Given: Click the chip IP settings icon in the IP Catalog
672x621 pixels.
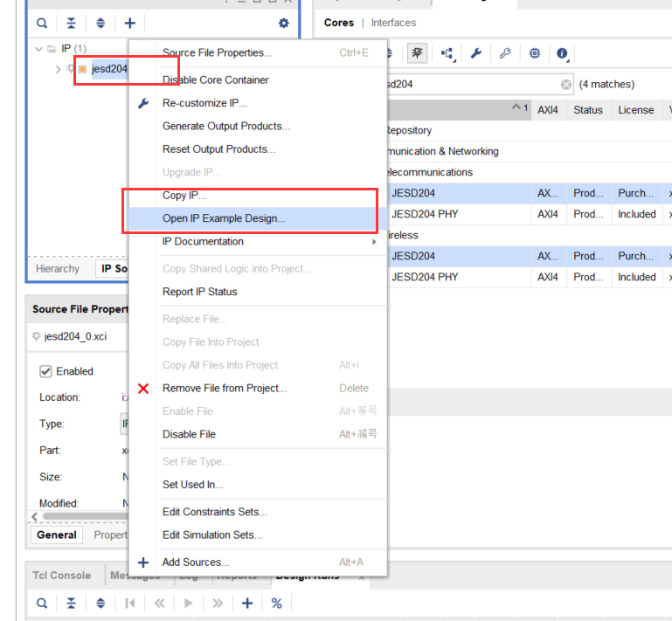Looking at the screenshot, I should 535,53.
